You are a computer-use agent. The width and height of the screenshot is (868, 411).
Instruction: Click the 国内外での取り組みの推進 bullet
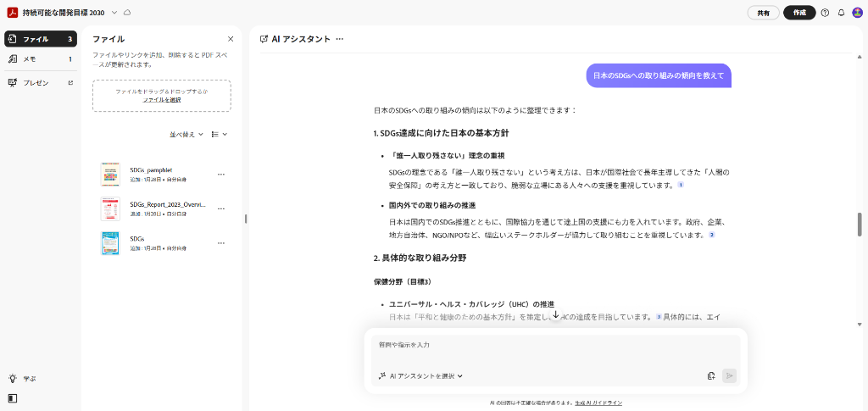[432, 205]
